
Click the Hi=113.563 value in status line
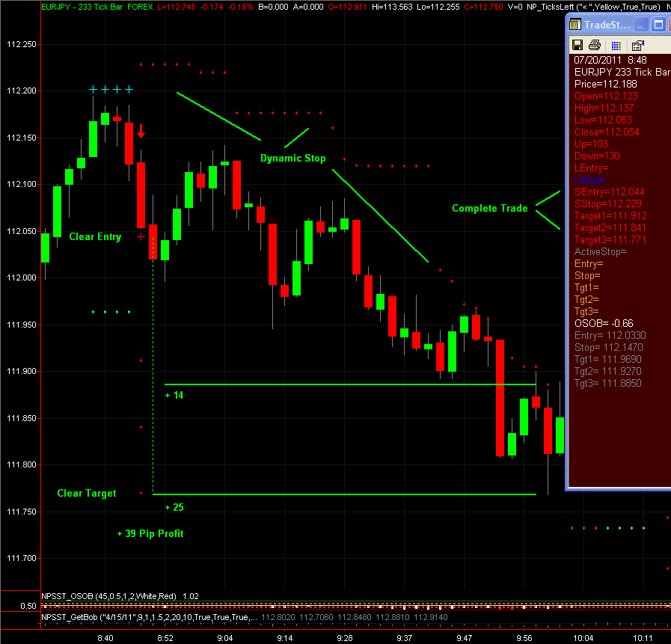[x=392, y=7]
